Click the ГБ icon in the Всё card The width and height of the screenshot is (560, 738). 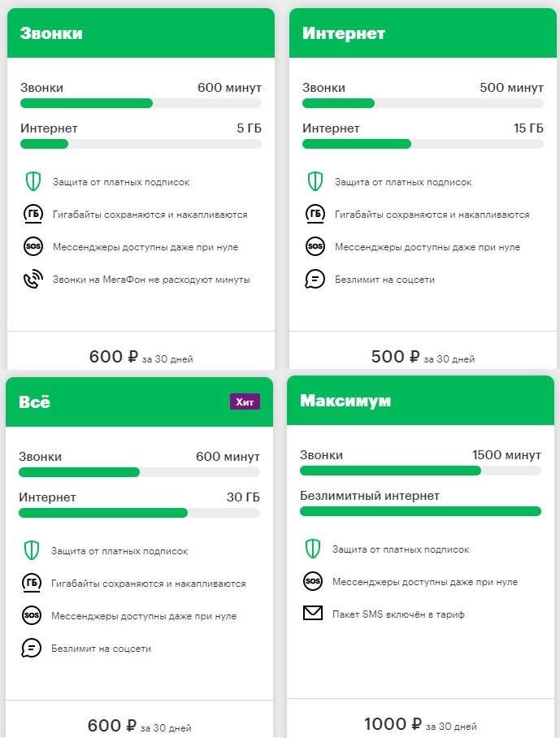[x=31, y=584]
